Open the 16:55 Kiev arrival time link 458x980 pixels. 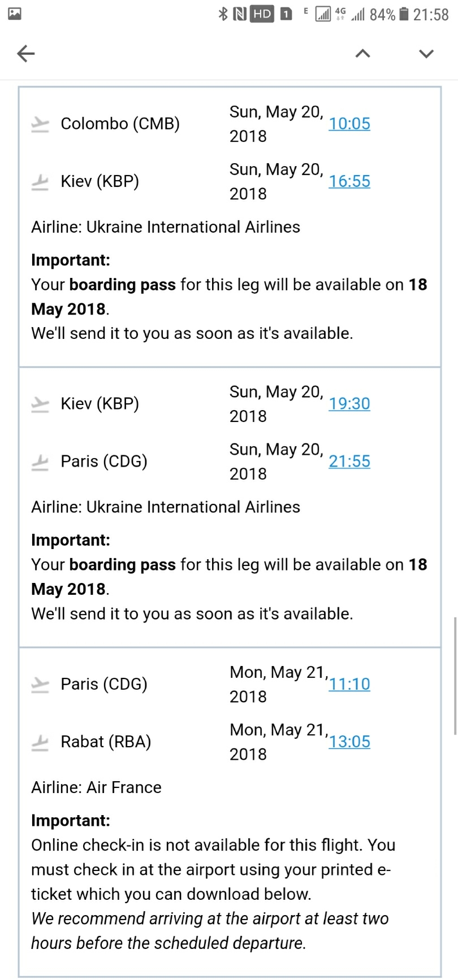coord(349,181)
